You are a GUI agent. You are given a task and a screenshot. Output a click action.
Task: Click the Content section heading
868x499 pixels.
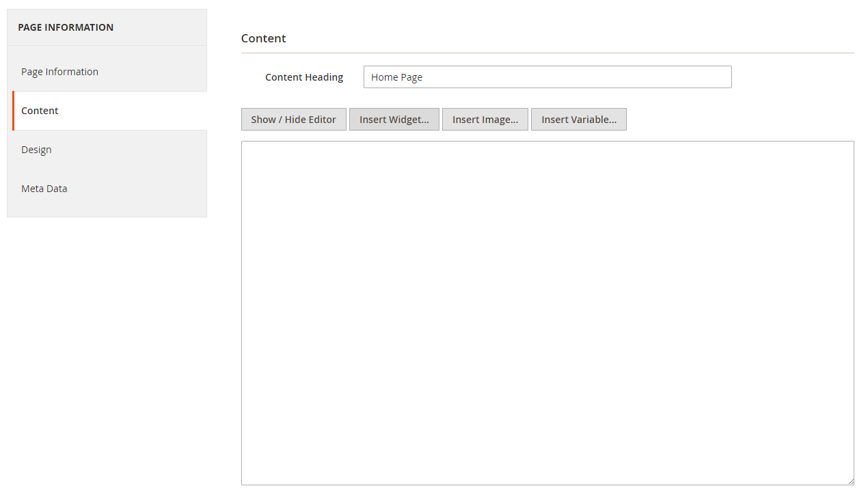[264, 38]
